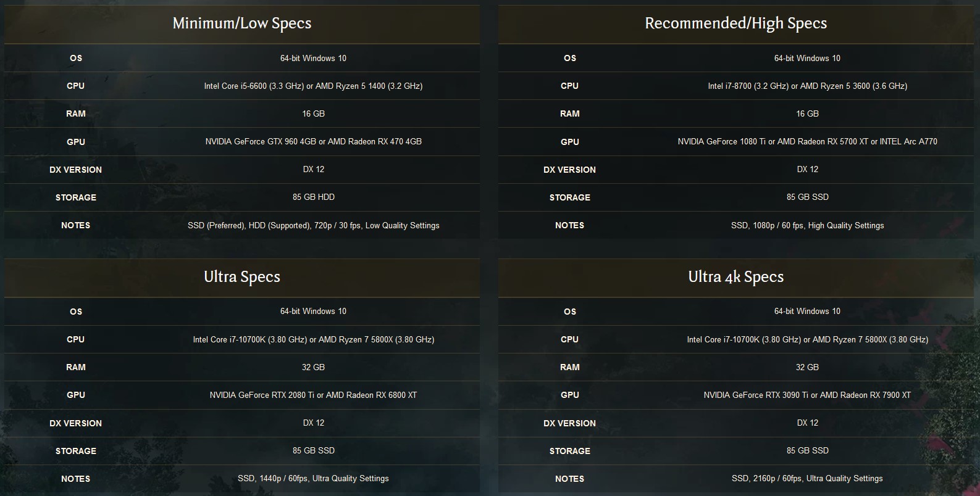
Task: Click the Ultra Specs table heading
Action: tap(241, 277)
